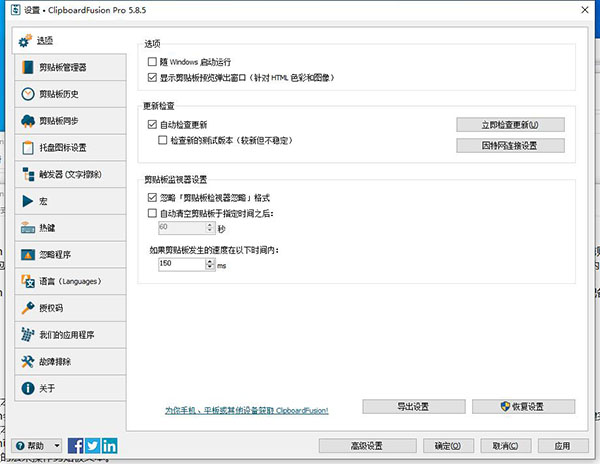The height and width of the screenshot is (464, 600).
Task: Click the 60 秒 spinner arrows
Action: point(210,228)
